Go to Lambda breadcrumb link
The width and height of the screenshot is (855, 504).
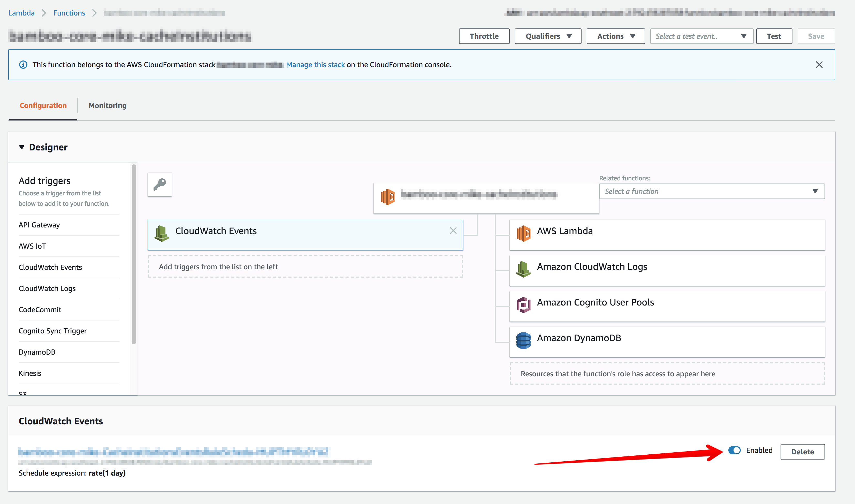pos(21,13)
